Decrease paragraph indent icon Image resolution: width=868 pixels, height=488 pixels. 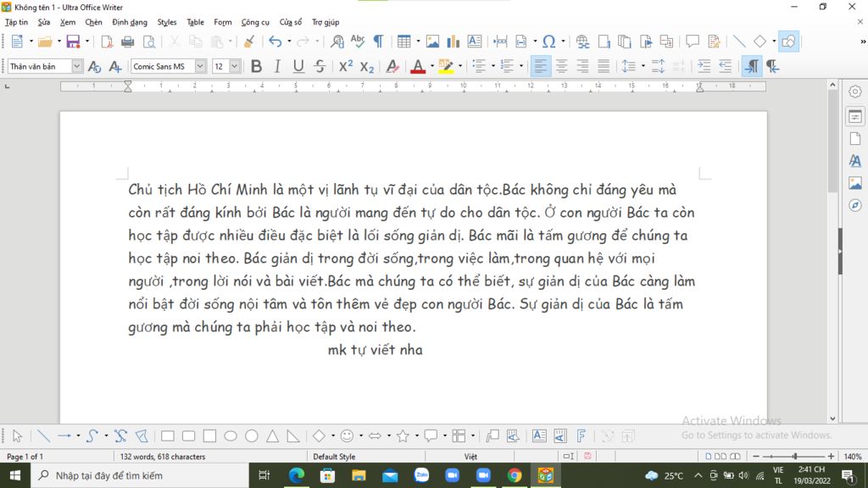(x=725, y=66)
